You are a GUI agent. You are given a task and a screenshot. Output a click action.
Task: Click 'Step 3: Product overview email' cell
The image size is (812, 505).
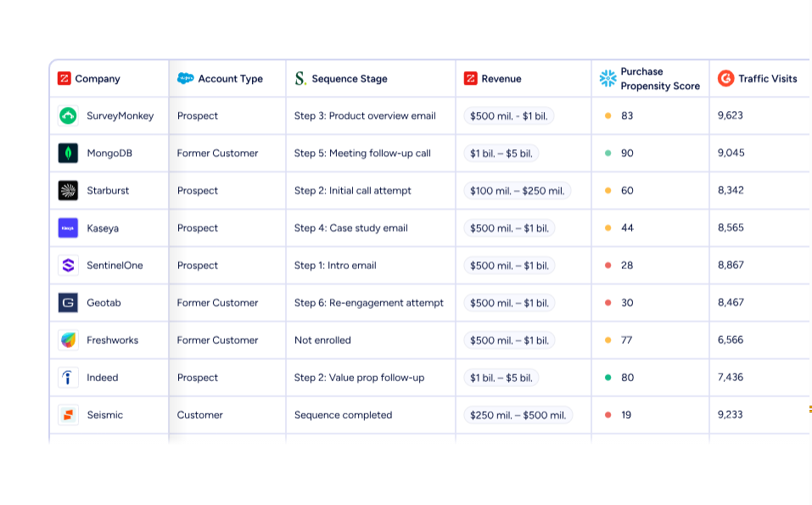(365, 115)
